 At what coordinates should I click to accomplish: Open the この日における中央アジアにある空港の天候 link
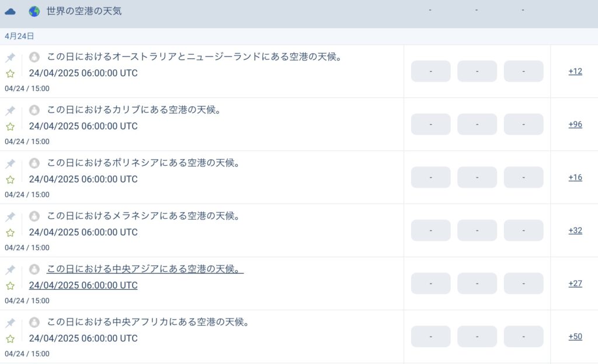145,269
